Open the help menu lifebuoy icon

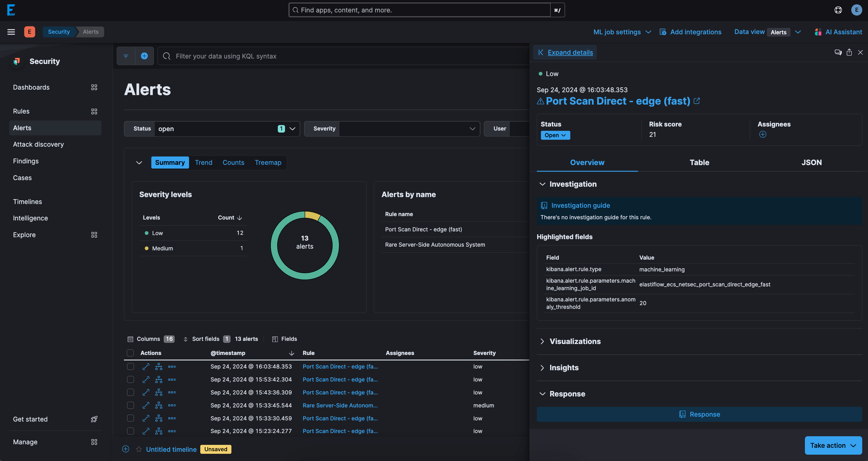[x=838, y=10]
